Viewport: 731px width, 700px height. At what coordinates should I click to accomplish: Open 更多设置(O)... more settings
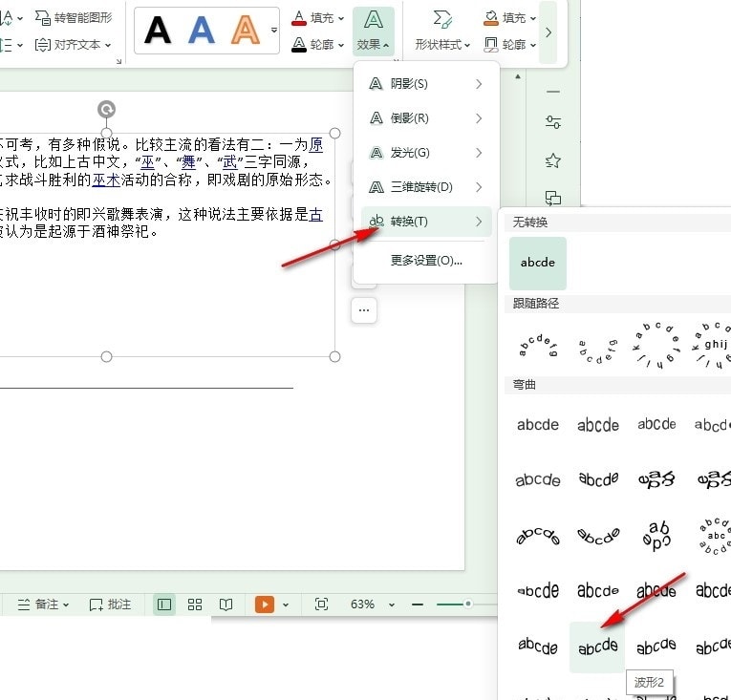click(426, 261)
